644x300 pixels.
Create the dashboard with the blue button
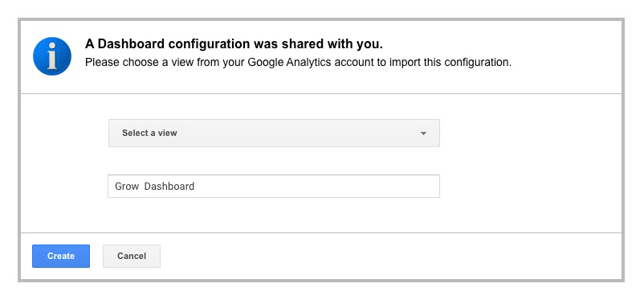pos(61,256)
